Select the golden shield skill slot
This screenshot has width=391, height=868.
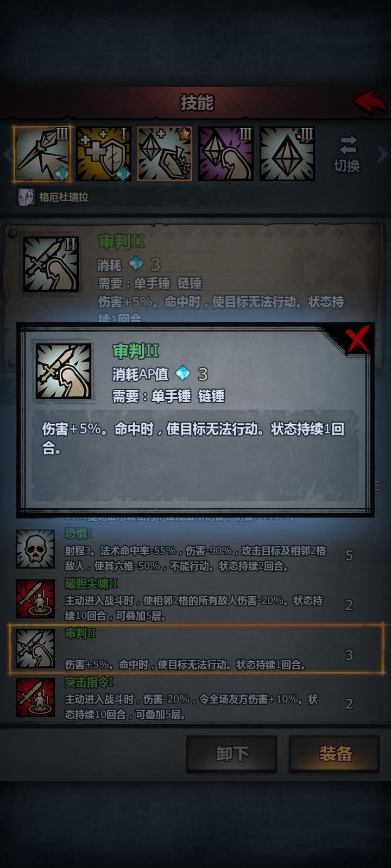104,154
